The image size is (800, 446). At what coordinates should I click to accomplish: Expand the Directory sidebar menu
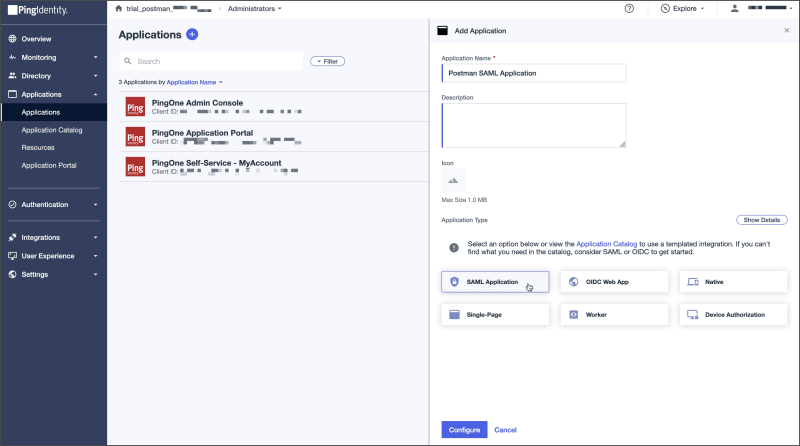tap(95, 76)
